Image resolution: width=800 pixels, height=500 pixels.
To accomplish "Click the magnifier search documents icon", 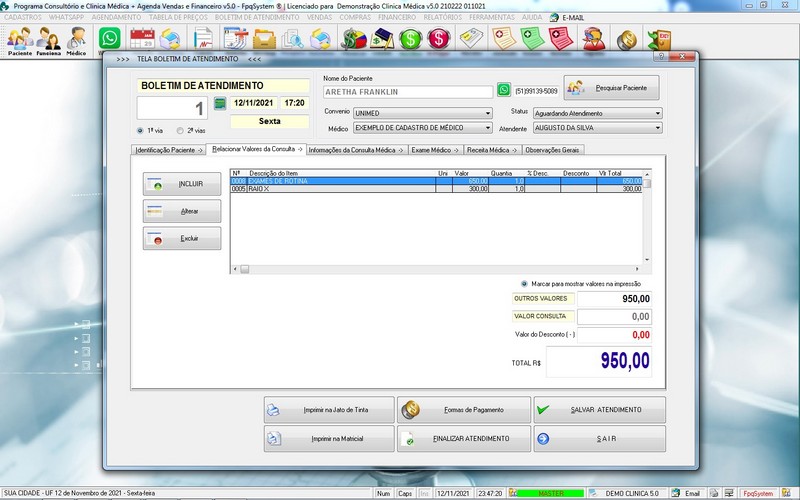I will click(x=292, y=39).
